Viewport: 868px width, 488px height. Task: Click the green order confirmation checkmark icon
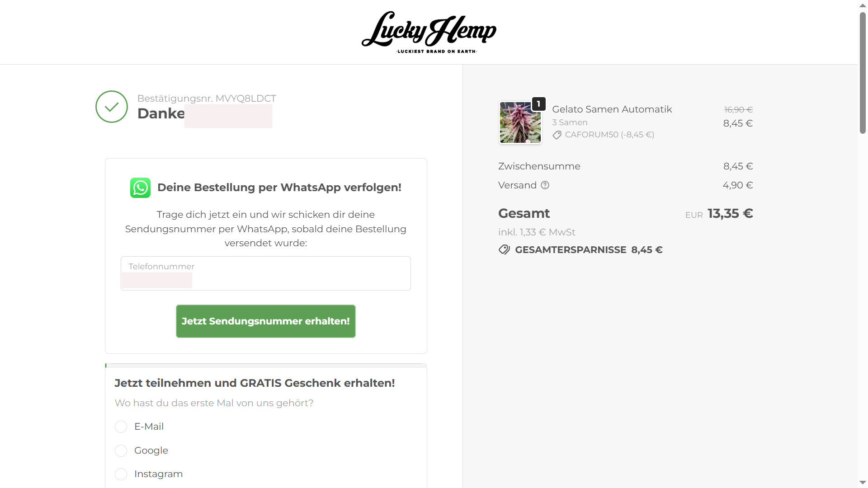coord(112,107)
